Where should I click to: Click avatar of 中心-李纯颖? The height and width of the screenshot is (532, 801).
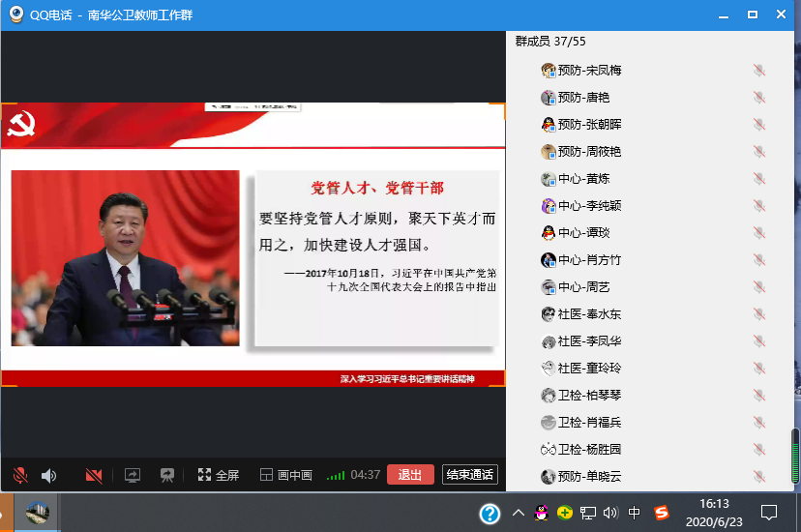click(x=549, y=206)
